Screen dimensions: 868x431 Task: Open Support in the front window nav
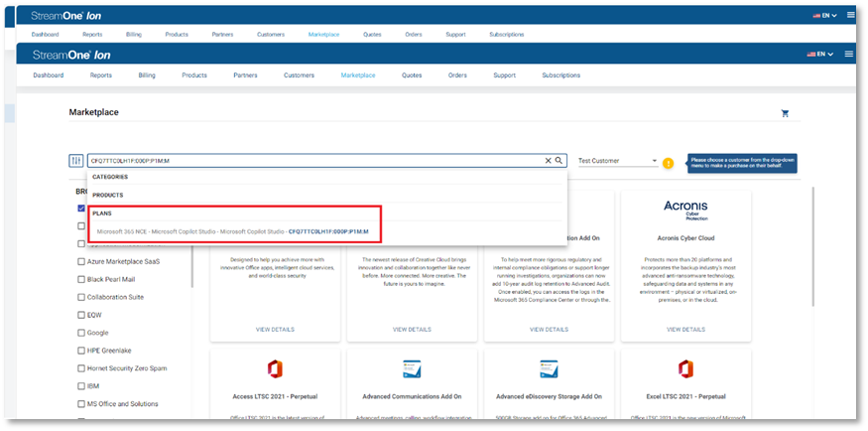(504, 75)
